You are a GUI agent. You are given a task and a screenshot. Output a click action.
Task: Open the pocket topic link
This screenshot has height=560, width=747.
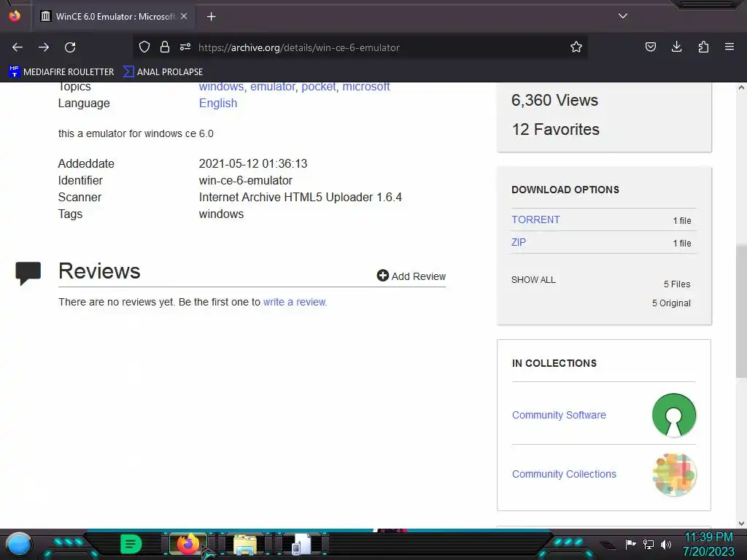click(x=319, y=87)
